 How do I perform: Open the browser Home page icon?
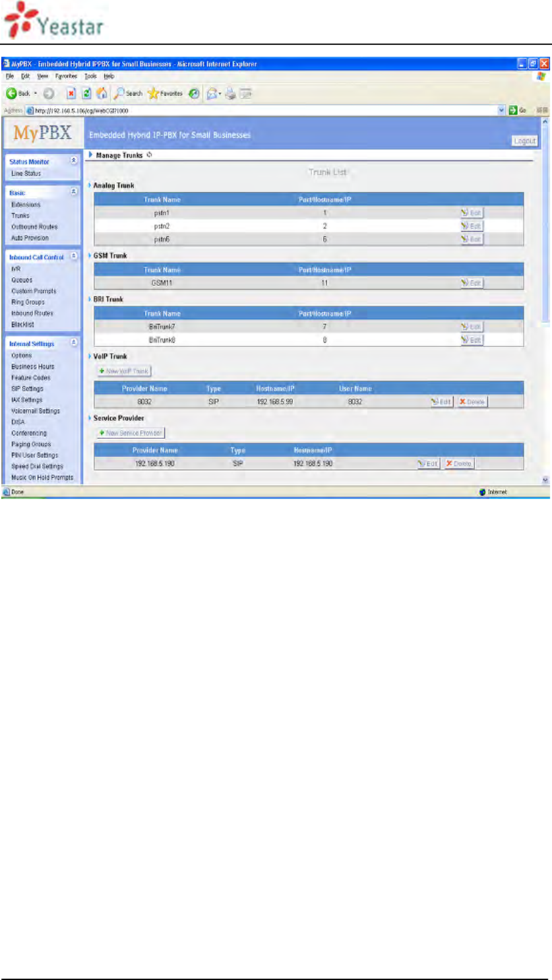coord(102,93)
